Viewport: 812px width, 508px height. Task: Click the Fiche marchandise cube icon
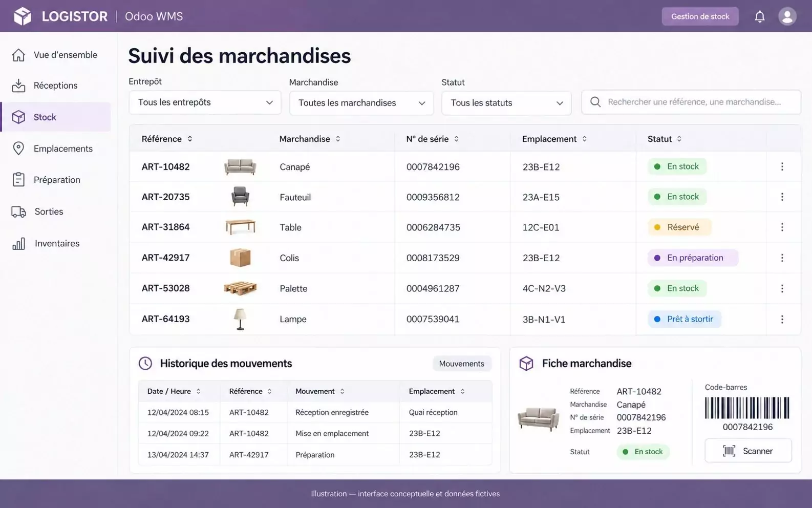pos(526,364)
